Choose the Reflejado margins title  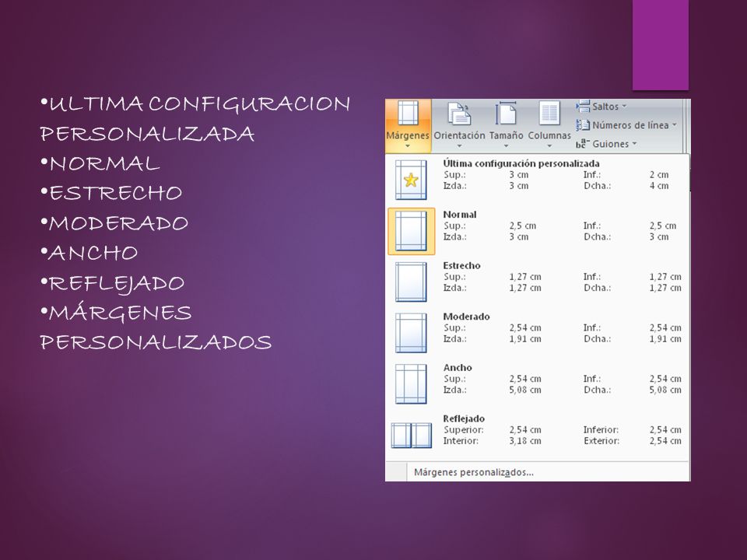(464, 418)
